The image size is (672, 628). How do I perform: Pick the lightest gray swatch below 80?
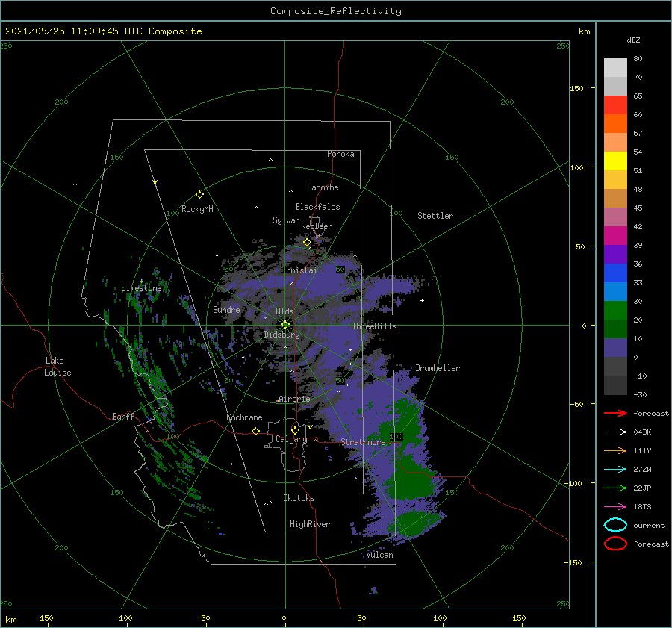pos(615,68)
